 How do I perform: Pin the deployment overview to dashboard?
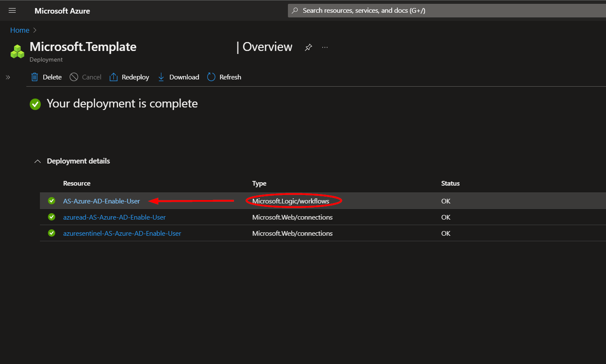[x=308, y=47]
